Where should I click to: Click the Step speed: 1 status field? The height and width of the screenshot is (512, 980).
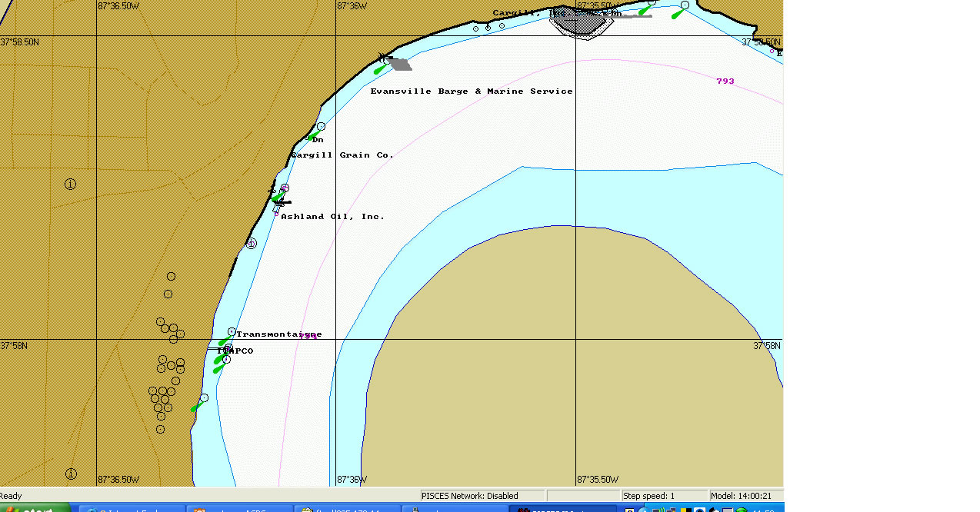665,496
